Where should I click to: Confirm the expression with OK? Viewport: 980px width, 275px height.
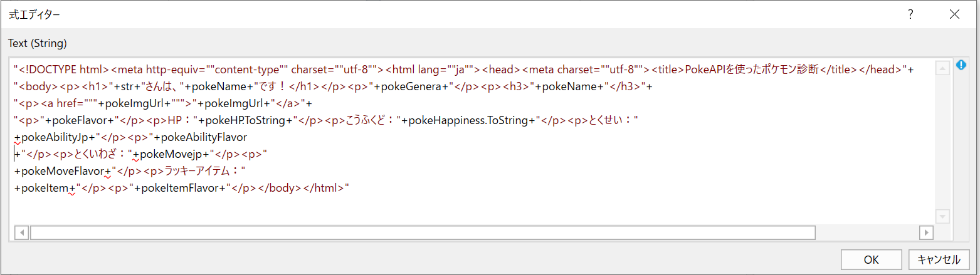click(871, 259)
